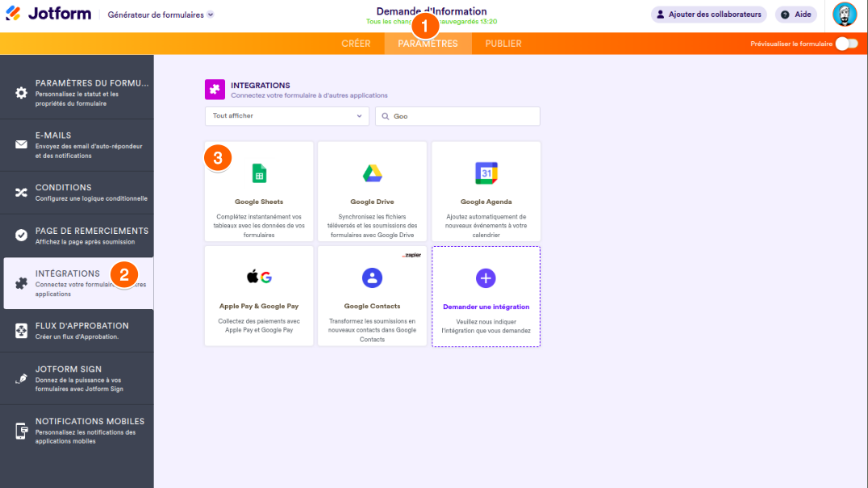Select the Google Agenda calendar icon
The width and height of the screenshot is (868, 488).
click(x=486, y=173)
